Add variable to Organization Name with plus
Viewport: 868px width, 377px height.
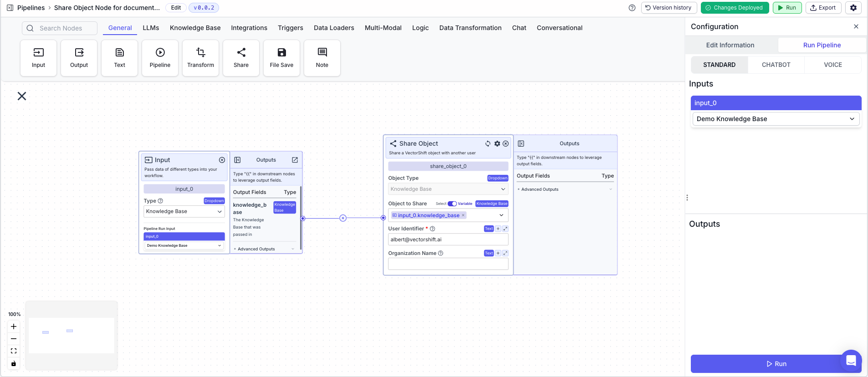(498, 253)
